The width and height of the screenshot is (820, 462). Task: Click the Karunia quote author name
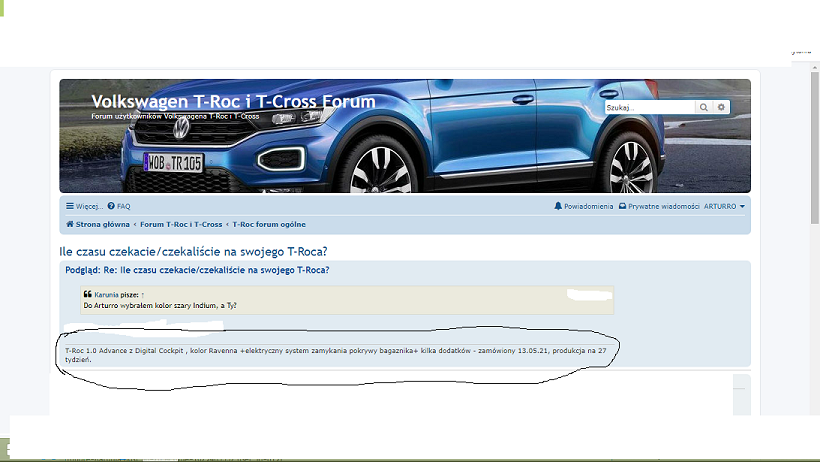106,295
